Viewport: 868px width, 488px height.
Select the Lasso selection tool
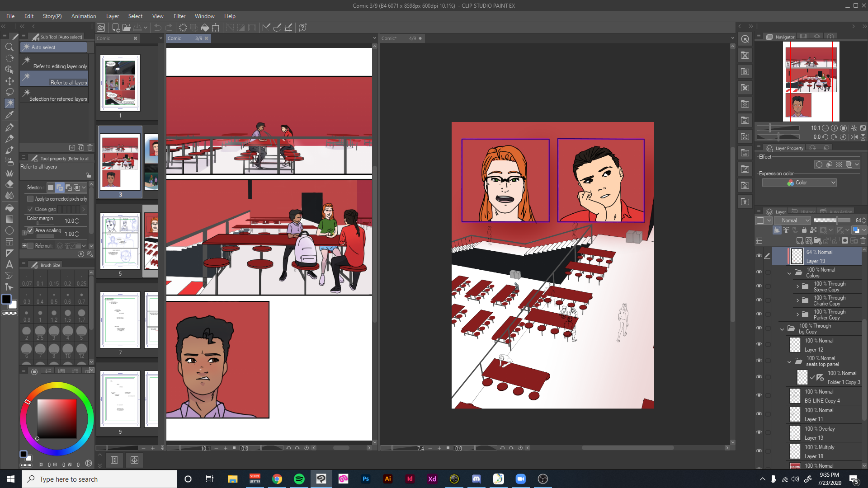[9, 92]
